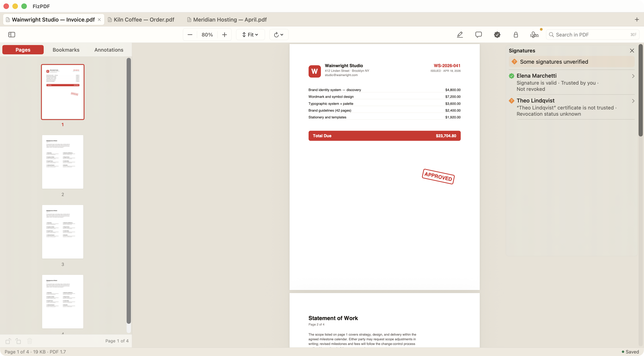Click Elena Marchetti valid checkmark icon
Viewport: 644px width, 356px height.
click(512, 76)
